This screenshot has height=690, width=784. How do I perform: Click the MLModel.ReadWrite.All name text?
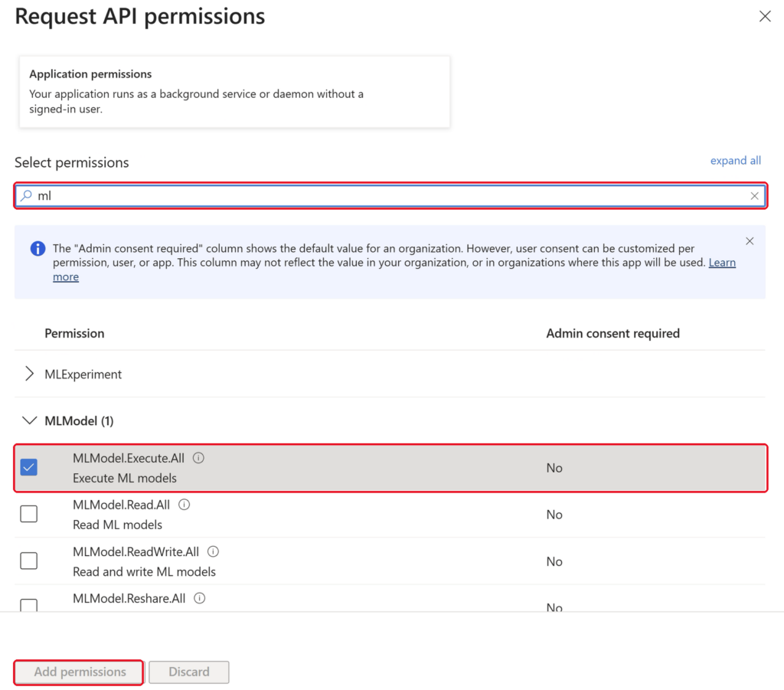pos(136,551)
